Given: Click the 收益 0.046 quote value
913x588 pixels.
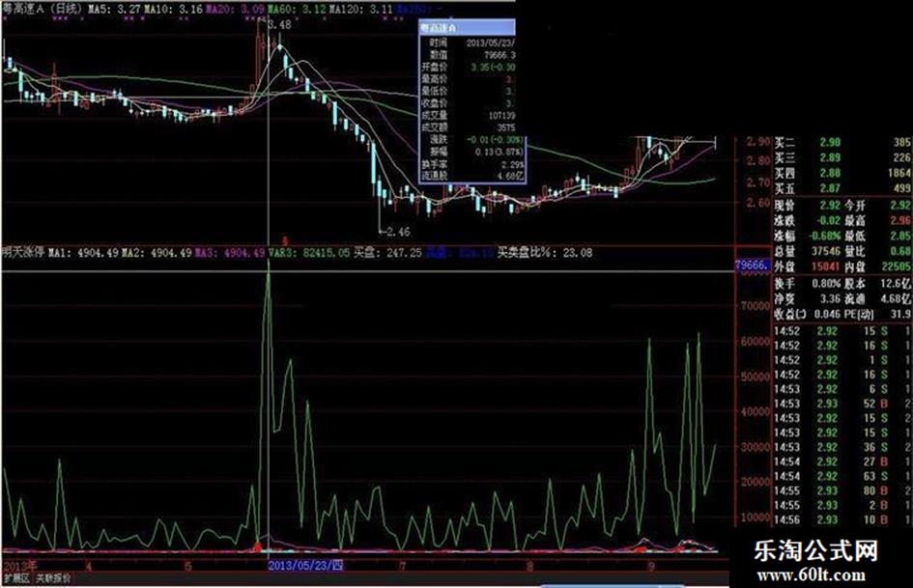Looking at the screenshot, I should click(827, 314).
